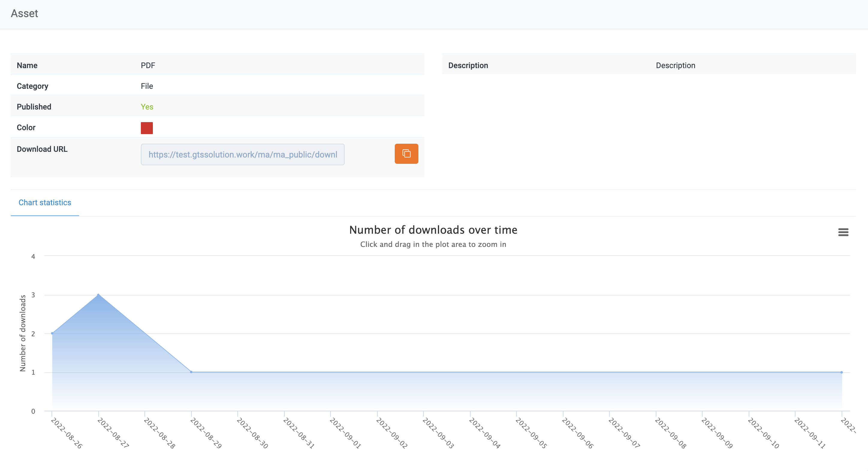The height and width of the screenshot is (471, 868).
Task: Click the PDF asset name value
Action: (x=147, y=65)
